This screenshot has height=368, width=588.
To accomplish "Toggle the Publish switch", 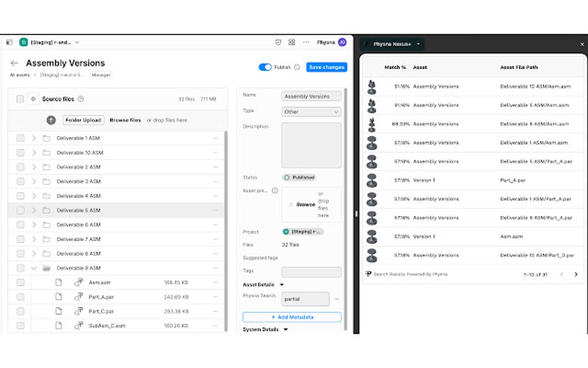I will click(x=265, y=67).
